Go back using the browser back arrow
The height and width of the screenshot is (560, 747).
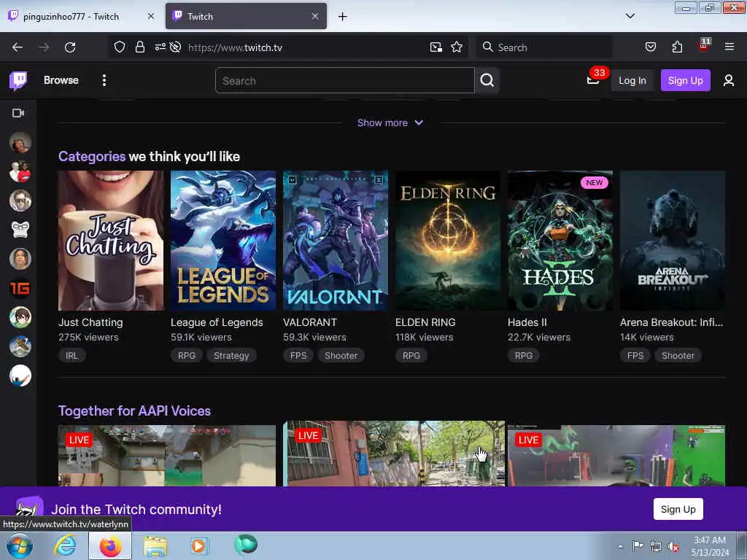[x=18, y=47]
